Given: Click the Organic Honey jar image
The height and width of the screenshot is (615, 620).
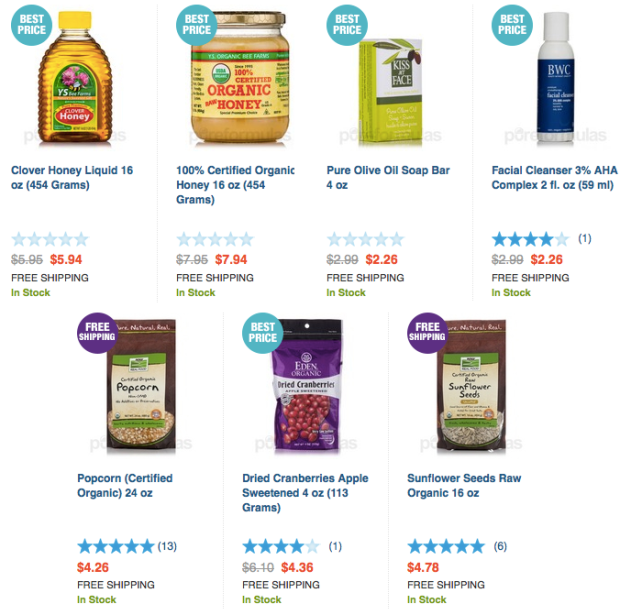Looking at the screenshot, I should [x=240, y=77].
